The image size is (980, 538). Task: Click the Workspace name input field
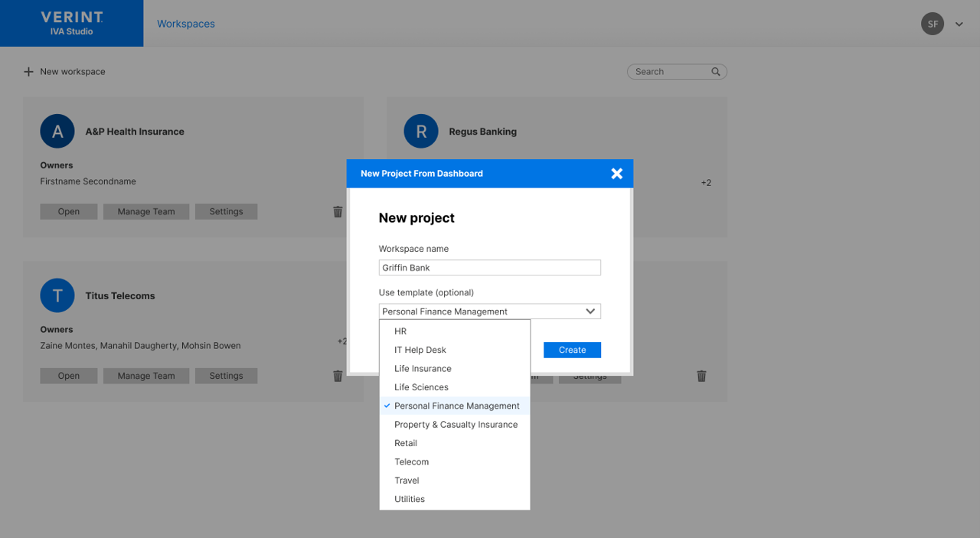click(489, 268)
